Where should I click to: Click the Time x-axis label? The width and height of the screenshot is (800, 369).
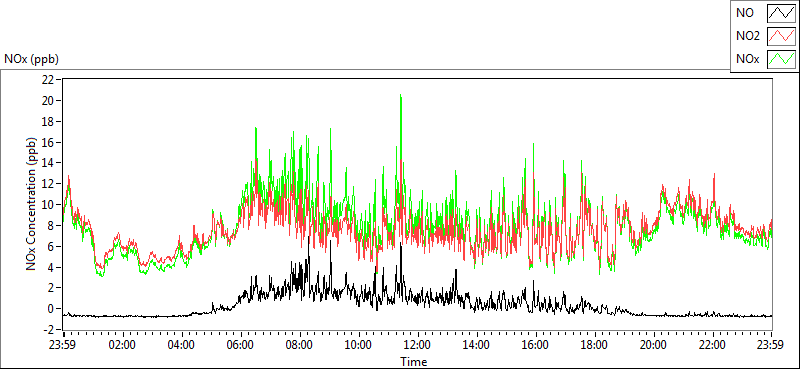point(414,361)
